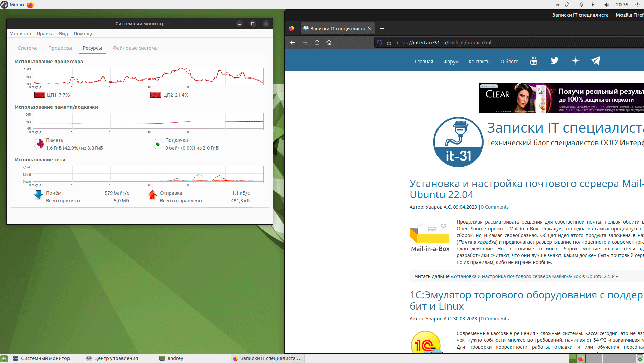Switch keyboard layout indicator 'en'
Screen dimensions: 644x363
tap(558, 5)
